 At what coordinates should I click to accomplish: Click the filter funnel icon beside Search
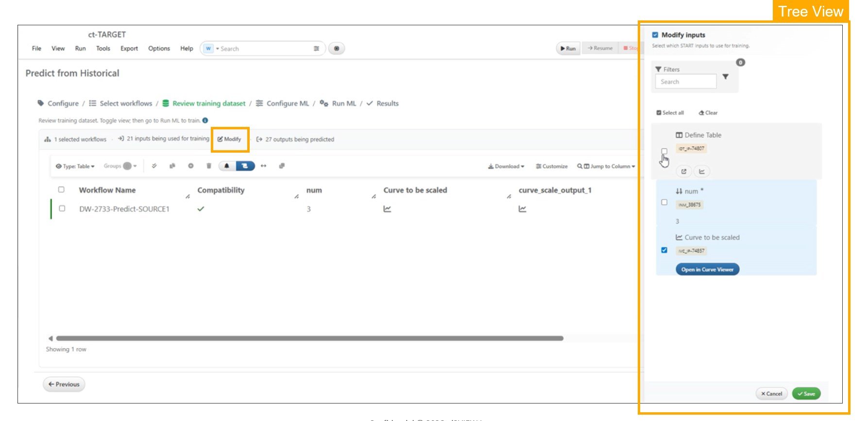pyautogui.click(x=725, y=77)
